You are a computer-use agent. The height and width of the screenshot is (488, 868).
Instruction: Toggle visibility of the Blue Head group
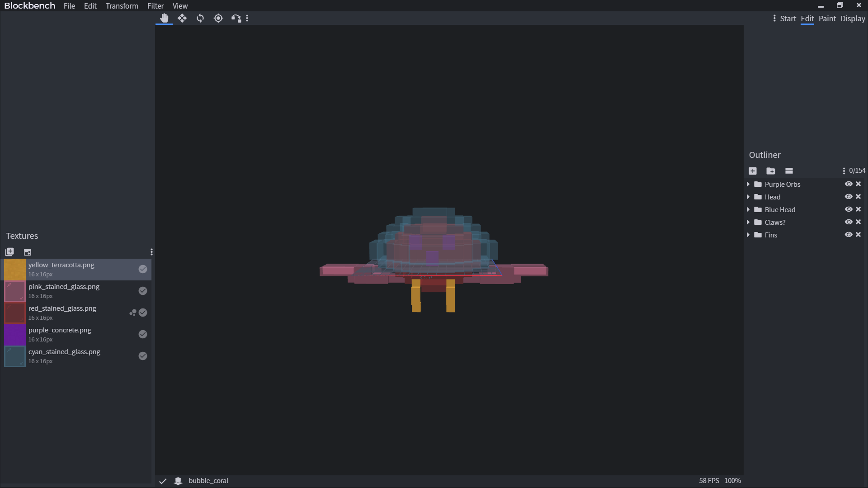(x=849, y=209)
